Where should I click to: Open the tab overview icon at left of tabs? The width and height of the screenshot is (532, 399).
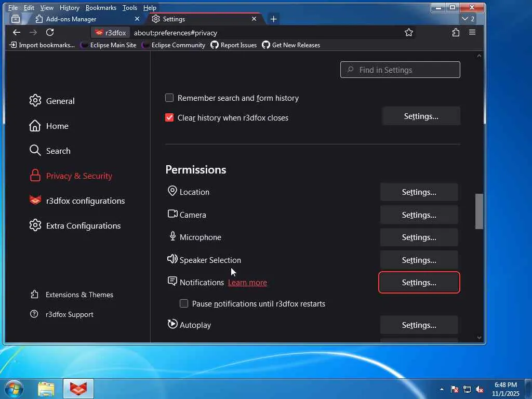pyautogui.click(x=16, y=19)
